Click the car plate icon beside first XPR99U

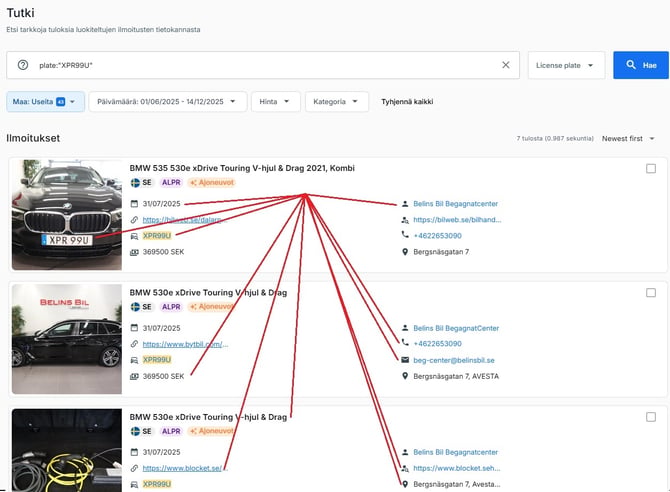(x=134, y=236)
